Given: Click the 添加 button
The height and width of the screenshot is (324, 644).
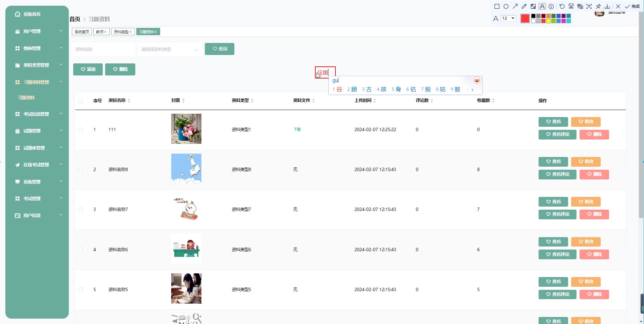Looking at the screenshot, I should pyautogui.click(x=88, y=69).
